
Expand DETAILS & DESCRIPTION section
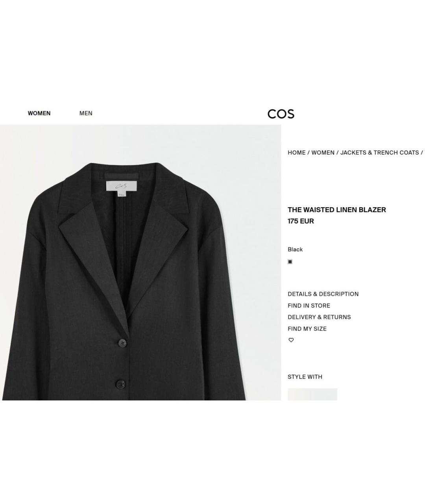323,294
